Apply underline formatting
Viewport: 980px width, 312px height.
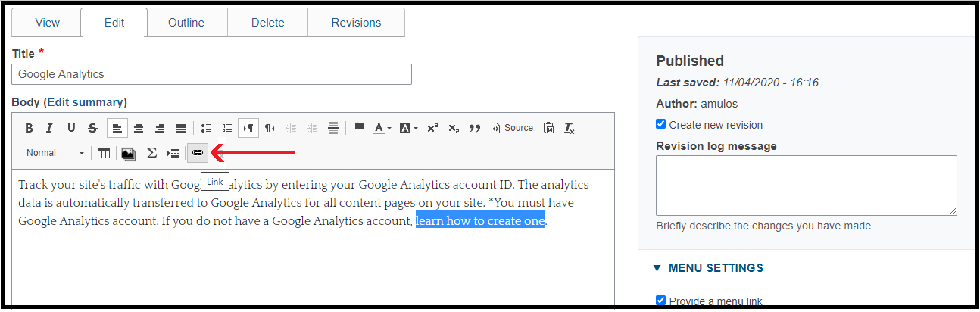pos(71,128)
